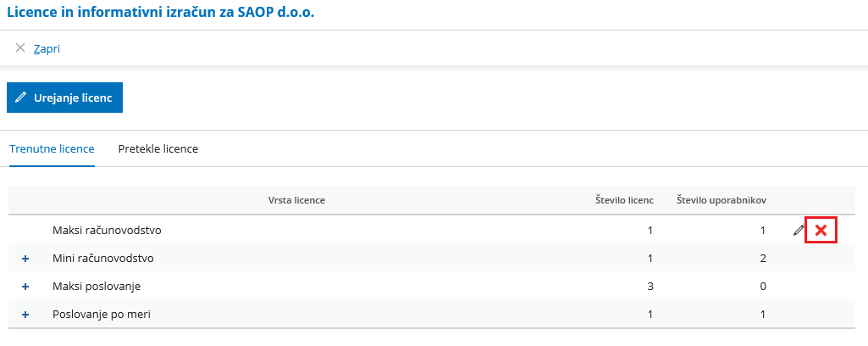Viewport: 868px width, 346px height.
Task: Select the Trenutne licence tab
Action: (52, 148)
